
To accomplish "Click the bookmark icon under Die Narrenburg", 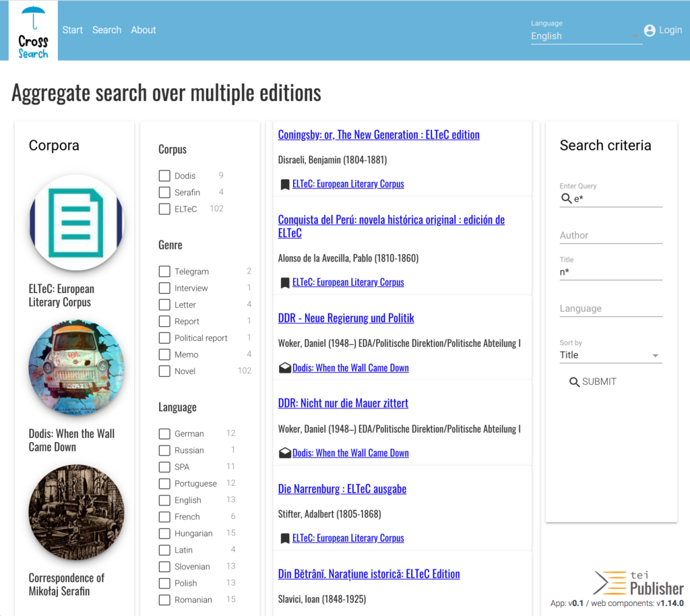I will [285, 538].
